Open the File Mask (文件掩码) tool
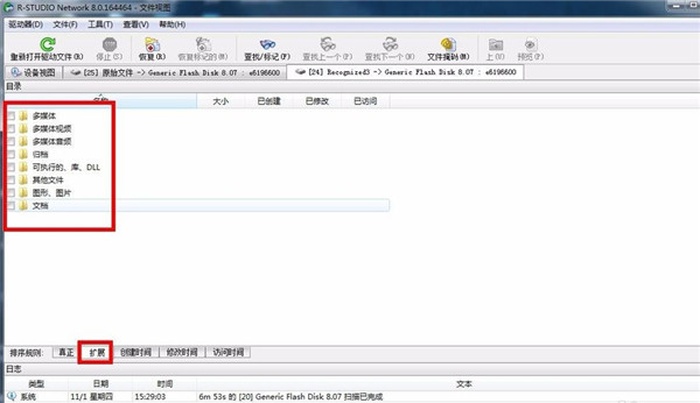The width and height of the screenshot is (700, 403). coord(448,45)
